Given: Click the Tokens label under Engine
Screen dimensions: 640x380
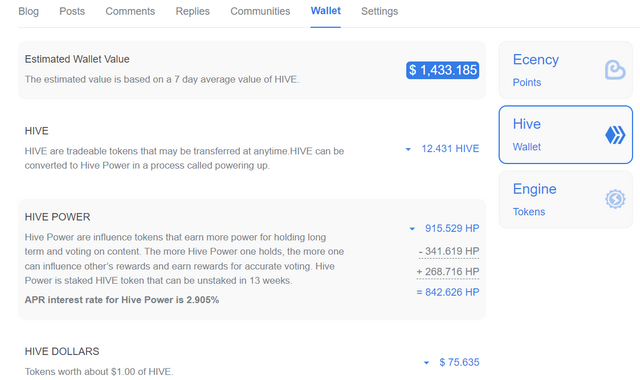Looking at the screenshot, I should [529, 212].
